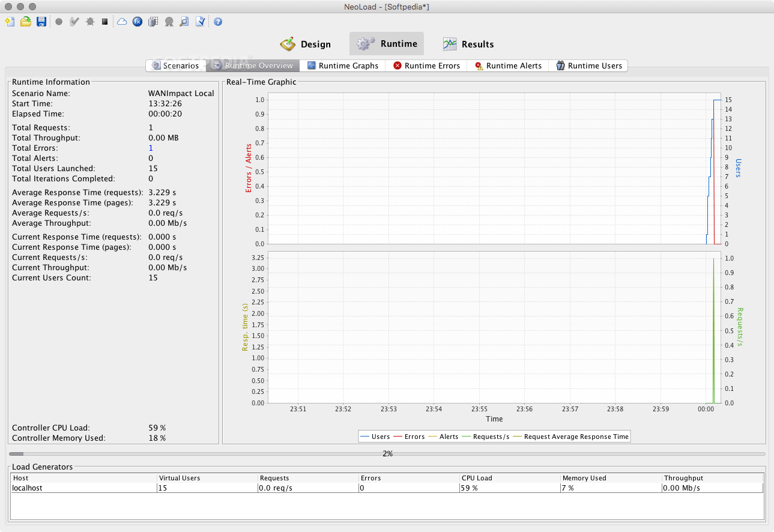The width and height of the screenshot is (774, 532).
Task: Click the Controller Memory Used value 18 %
Action: (x=157, y=438)
